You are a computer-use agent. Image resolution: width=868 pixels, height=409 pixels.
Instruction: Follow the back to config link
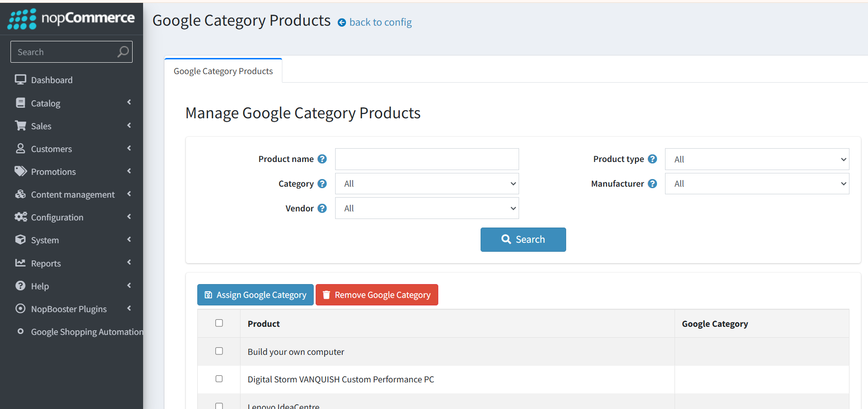pyautogui.click(x=380, y=22)
